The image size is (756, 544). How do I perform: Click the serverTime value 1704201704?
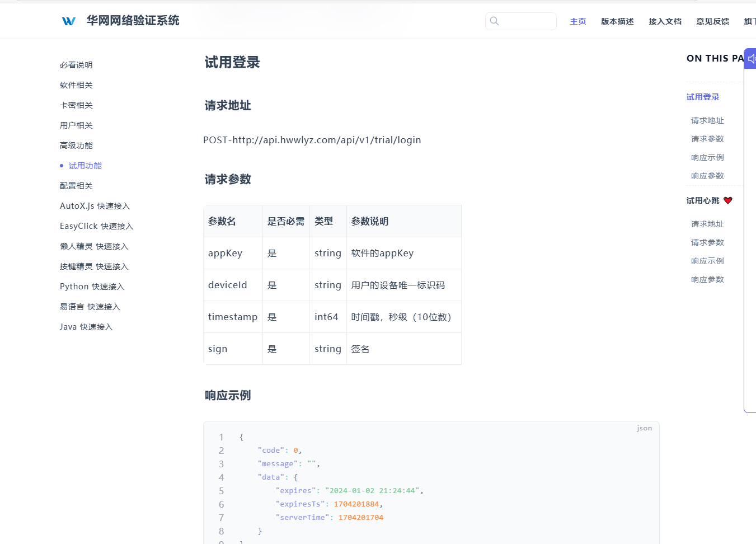click(361, 518)
